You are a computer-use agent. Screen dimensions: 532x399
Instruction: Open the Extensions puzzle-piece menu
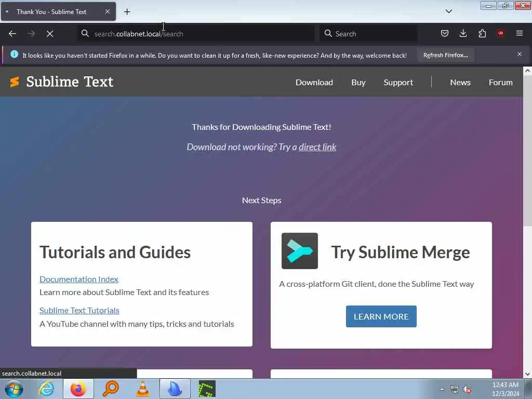pos(482,33)
